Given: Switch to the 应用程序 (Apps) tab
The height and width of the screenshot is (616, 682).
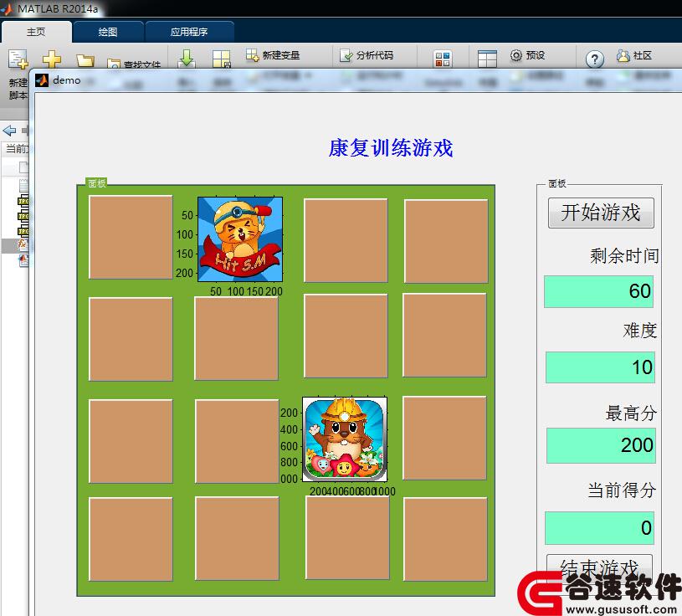Looking at the screenshot, I should coord(189,32).
